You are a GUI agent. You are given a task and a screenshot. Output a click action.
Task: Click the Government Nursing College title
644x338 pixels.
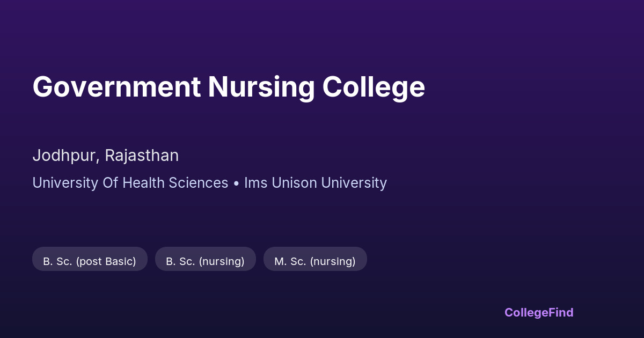[229, 87]
